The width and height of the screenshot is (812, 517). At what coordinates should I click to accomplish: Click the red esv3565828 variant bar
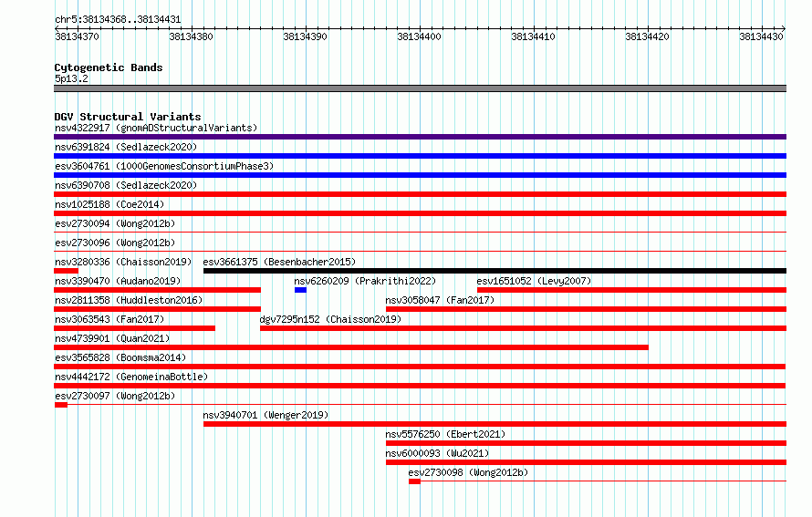tap(420, 367)
